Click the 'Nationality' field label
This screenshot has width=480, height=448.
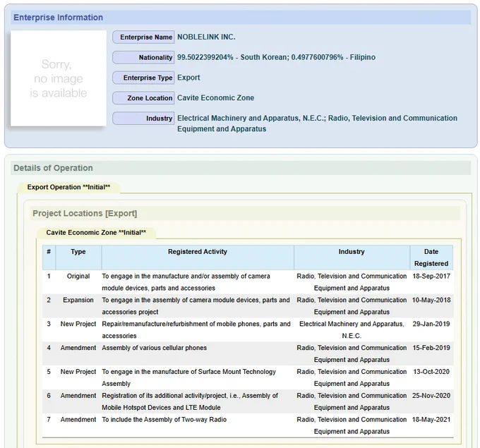click(x=143, y=58)
